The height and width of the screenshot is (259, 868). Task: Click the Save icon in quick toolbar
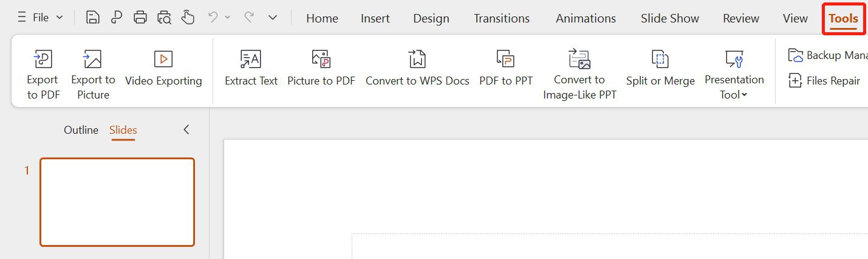(x=93, y=18)
